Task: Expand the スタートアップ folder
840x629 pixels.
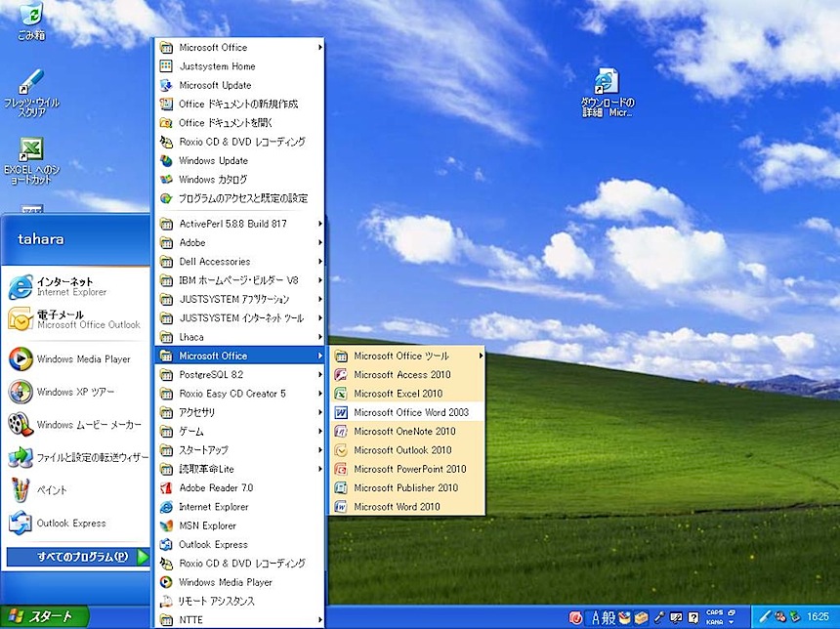Action: (x=239, y=450)
